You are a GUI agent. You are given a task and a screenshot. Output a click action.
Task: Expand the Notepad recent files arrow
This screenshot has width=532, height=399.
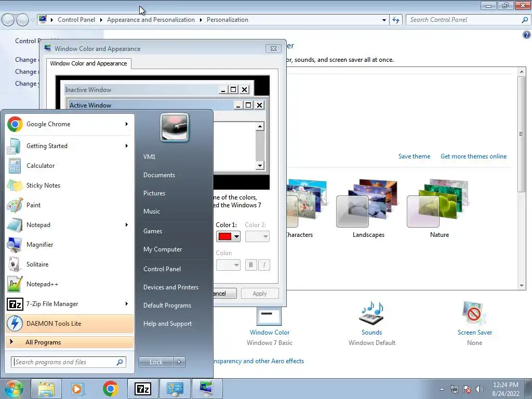tap(127, 224)
